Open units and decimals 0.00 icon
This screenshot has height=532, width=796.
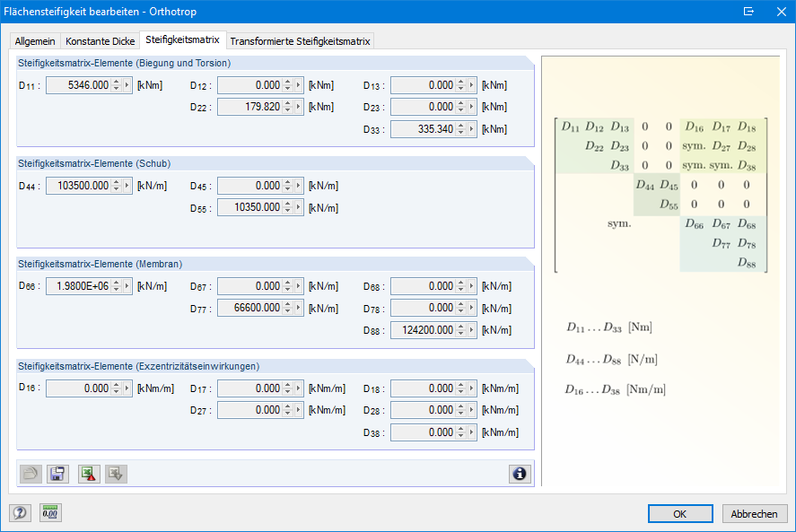pos(50,512)
